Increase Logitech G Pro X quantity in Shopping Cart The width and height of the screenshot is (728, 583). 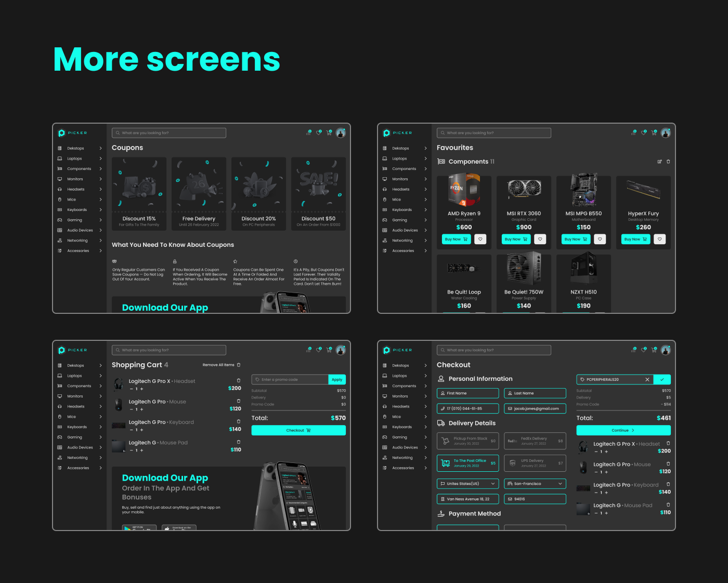141,389
